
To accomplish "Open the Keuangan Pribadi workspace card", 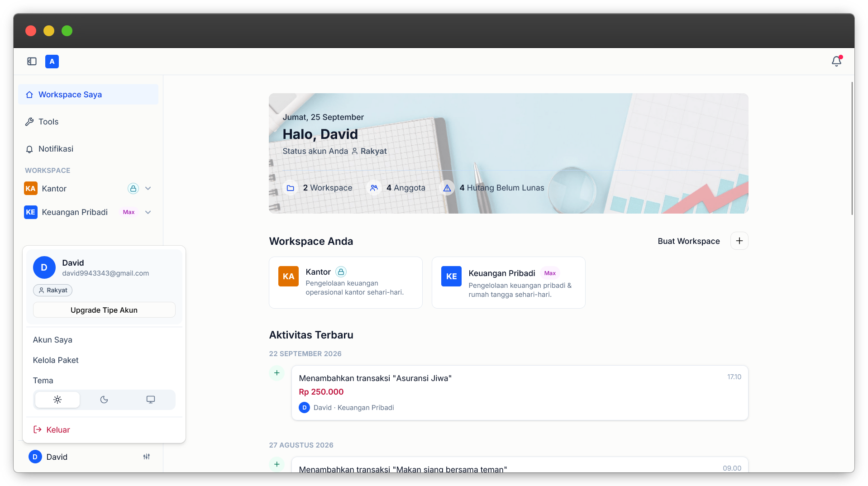I will [x=509, y=283].
